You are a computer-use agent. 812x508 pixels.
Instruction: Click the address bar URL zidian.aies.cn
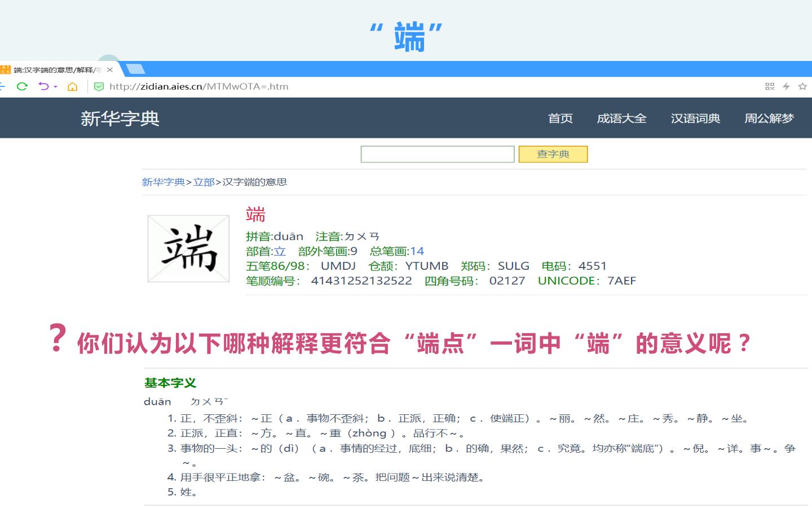click(x=199, y=86)
